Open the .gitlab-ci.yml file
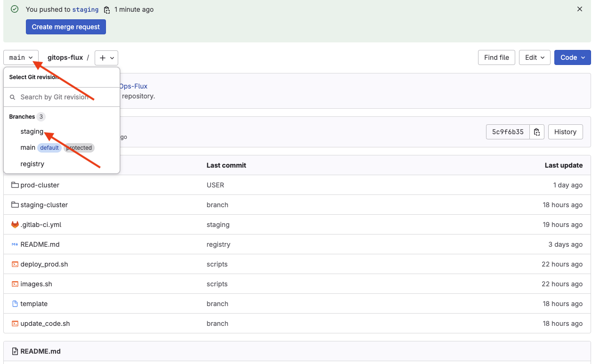Viewport: 600px width, 364px height. tap(41, 225)
